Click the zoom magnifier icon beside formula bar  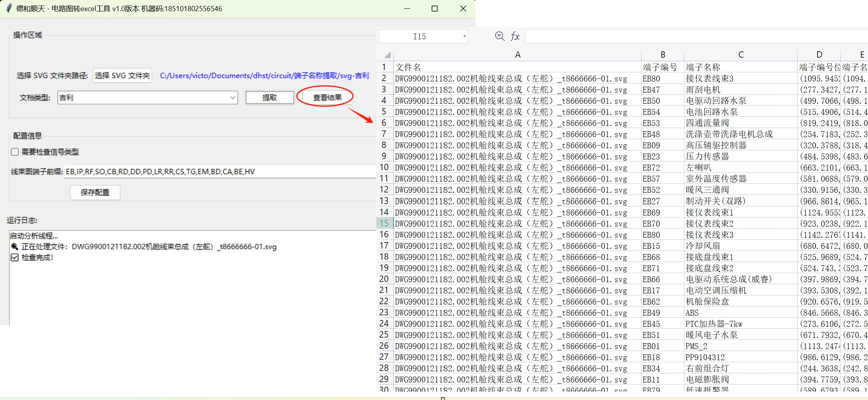[500, 36]
